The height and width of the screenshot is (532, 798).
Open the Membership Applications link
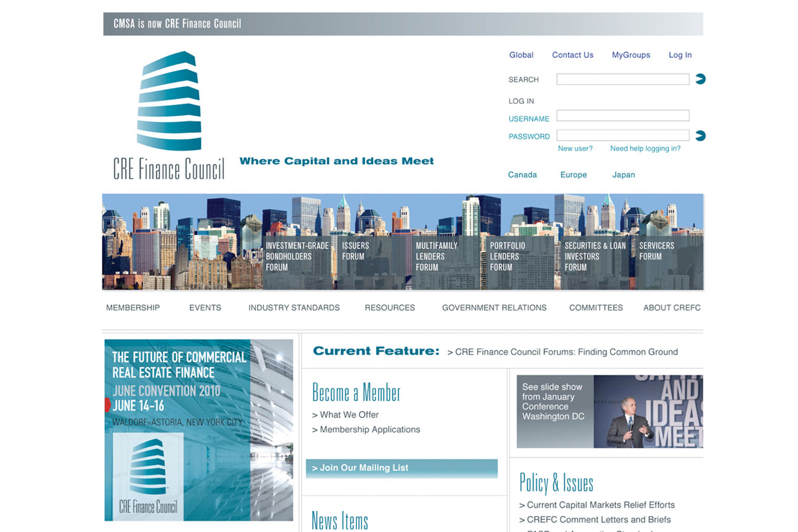(x=369, y=430)
